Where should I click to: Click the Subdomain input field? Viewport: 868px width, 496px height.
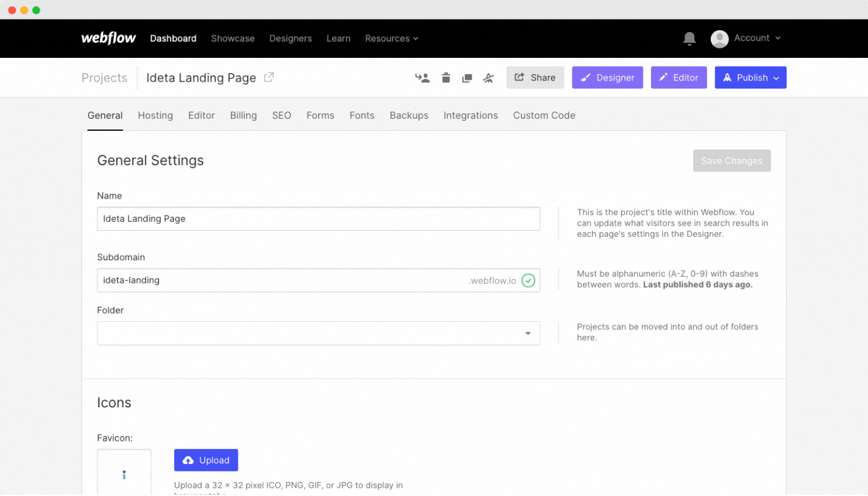(318, 280)
